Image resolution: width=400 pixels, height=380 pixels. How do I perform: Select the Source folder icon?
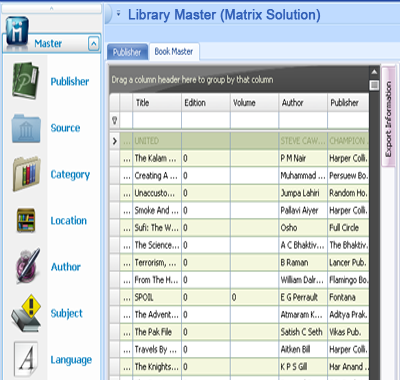coord(26,128)
